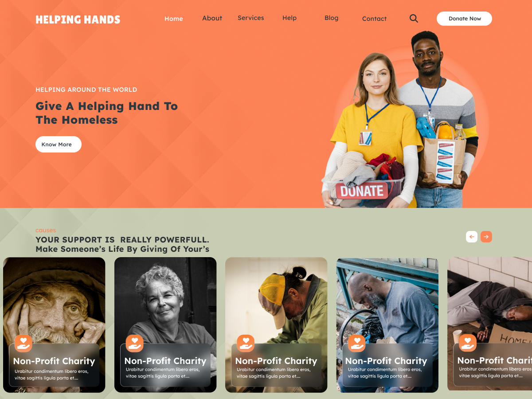Click the previous arrow in causes carousel
The width and height of the screenshot is (532, 399).
pos(472,237)
